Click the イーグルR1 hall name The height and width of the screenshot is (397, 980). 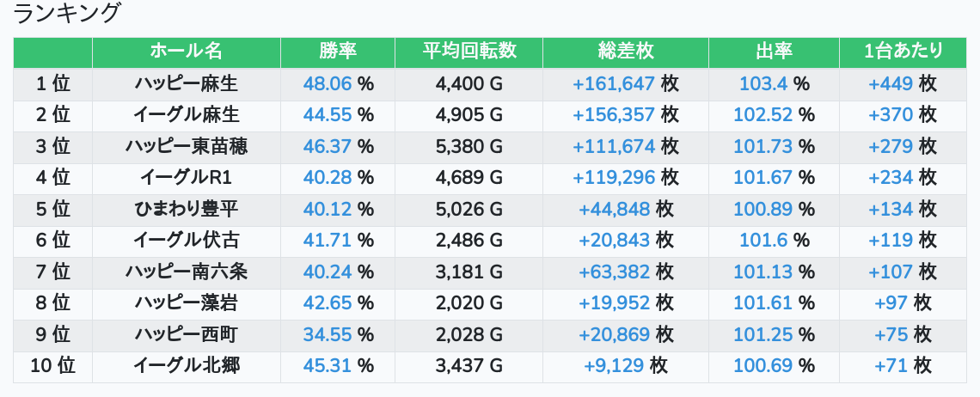point(186,177)
